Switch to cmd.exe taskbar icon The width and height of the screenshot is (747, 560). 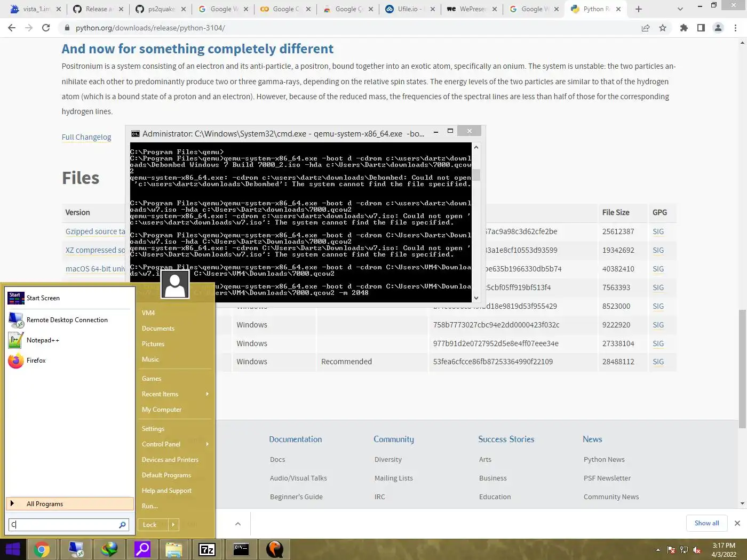pos(241,549)
